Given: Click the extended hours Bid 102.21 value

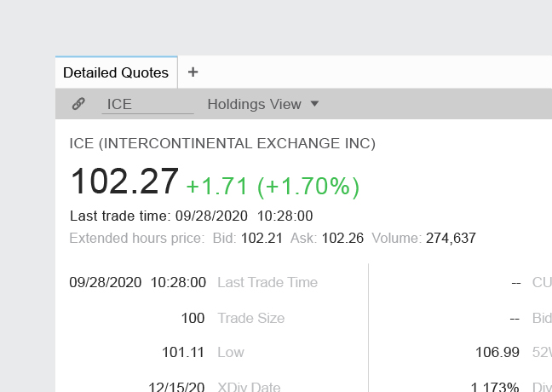Looking at the screenshot, I should tap(262, 238).
